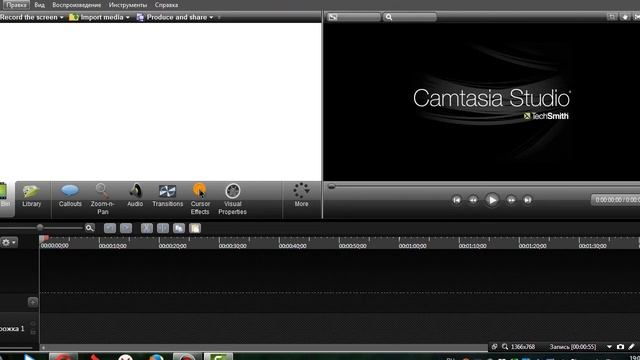This screenshot has height=360, width=640.
Task: Add a new track with plus button
Action: coord(33,302)
